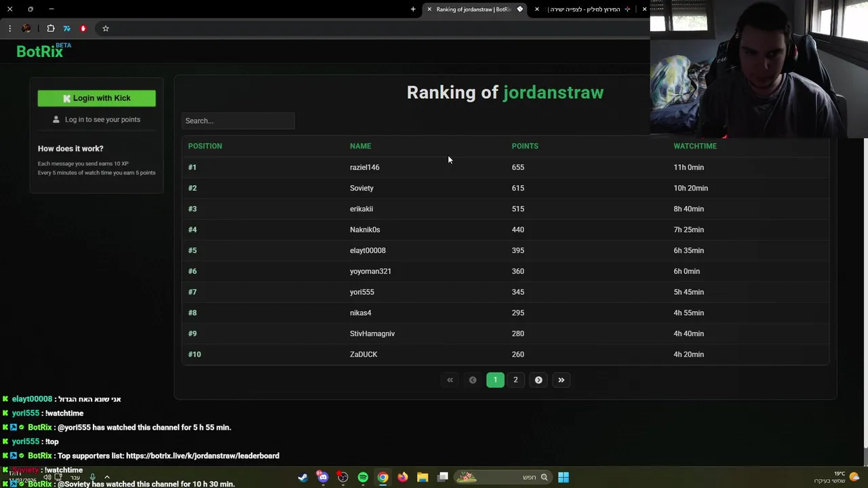Sort by the POINTS column header

[x=525, y=146]
